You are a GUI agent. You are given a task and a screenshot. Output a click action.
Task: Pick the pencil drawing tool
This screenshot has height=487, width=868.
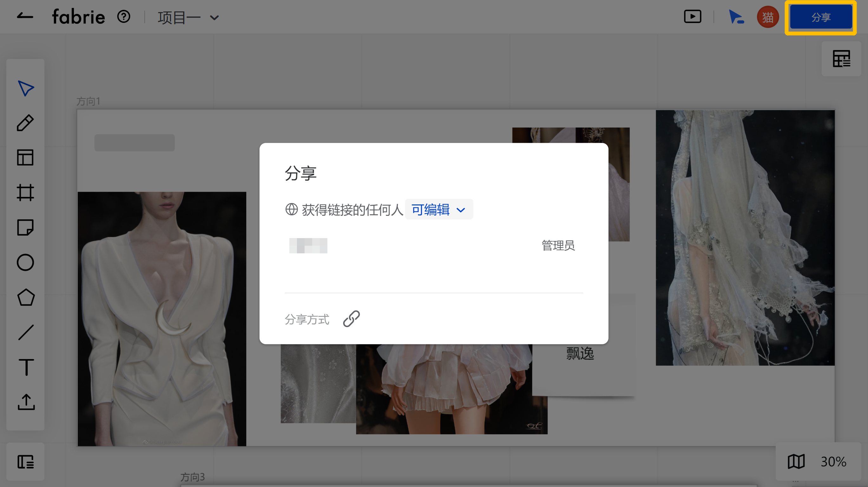(26, 123)
